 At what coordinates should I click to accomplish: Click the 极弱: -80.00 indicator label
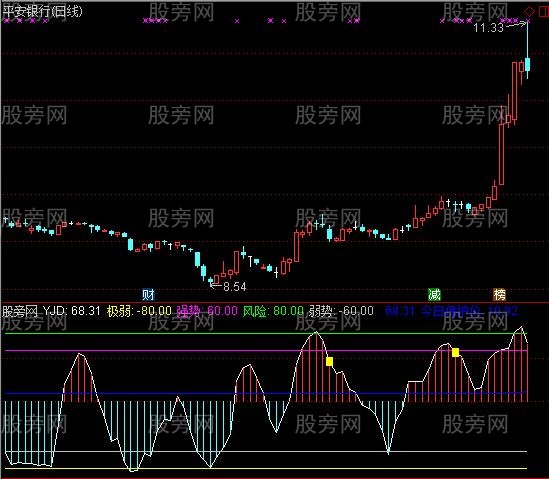pos(139,311)
